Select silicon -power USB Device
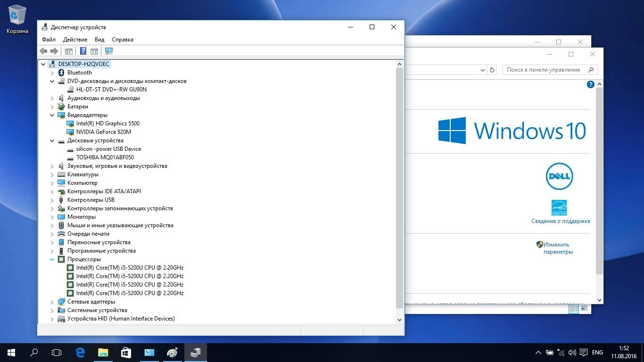The width and height of the screenshot is (644, 362). (x=108, y=149)
